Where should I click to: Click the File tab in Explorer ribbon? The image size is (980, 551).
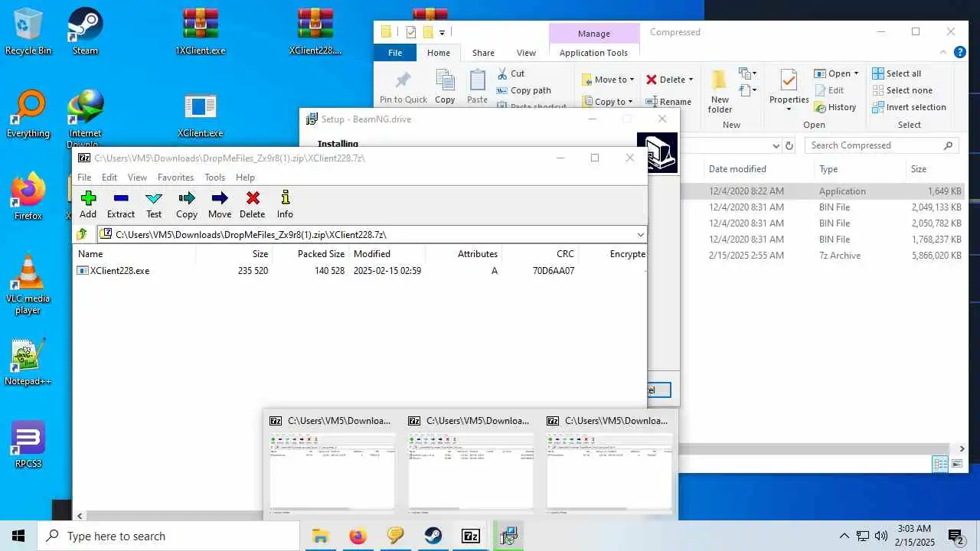point(395,53)
